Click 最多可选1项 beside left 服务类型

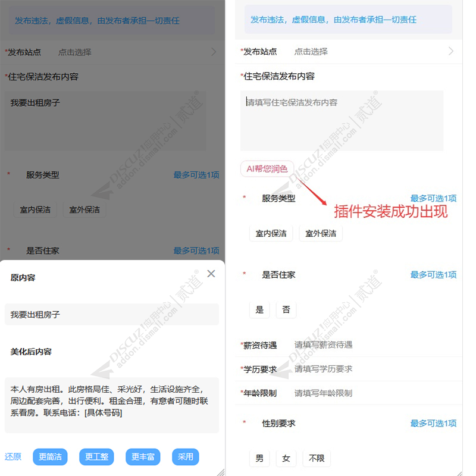tap(196, 175)
